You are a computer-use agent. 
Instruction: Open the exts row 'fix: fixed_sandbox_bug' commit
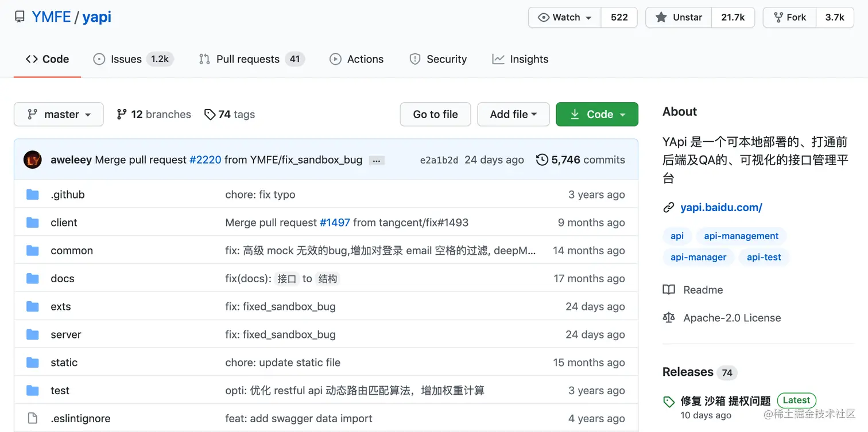[x=280, y=307]
